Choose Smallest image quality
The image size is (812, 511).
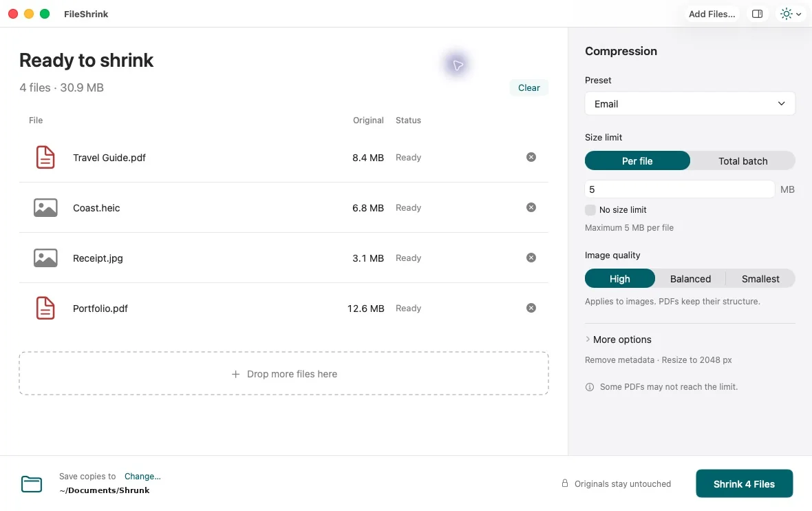[x=760, y=278]
